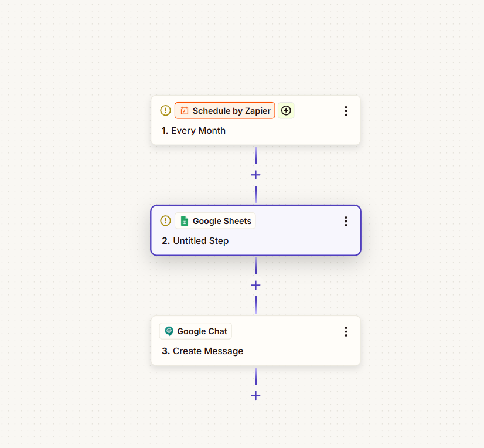Open three-dot menu for Create Message step
Viewport: 484px width, 448px height.
346,331
